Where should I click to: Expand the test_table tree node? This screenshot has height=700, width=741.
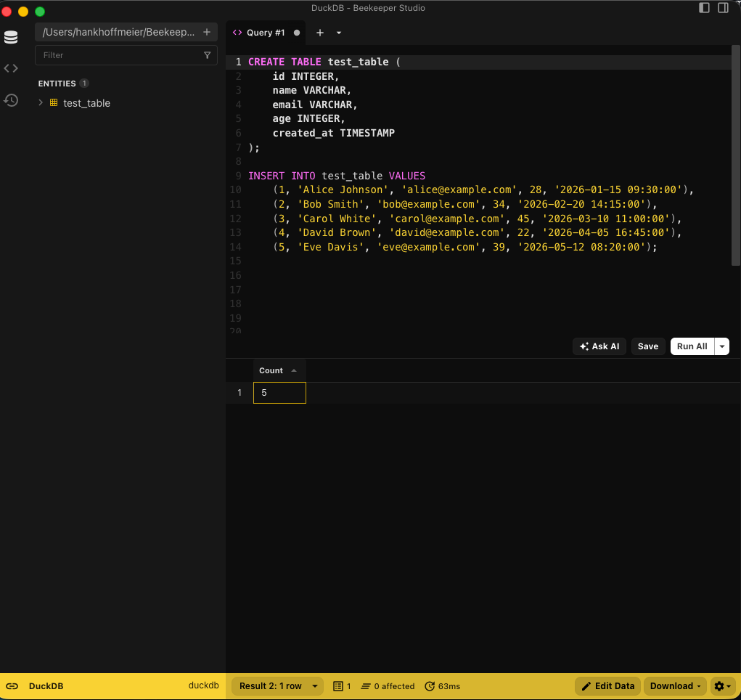pyautogui.click(x=41, y=102)
